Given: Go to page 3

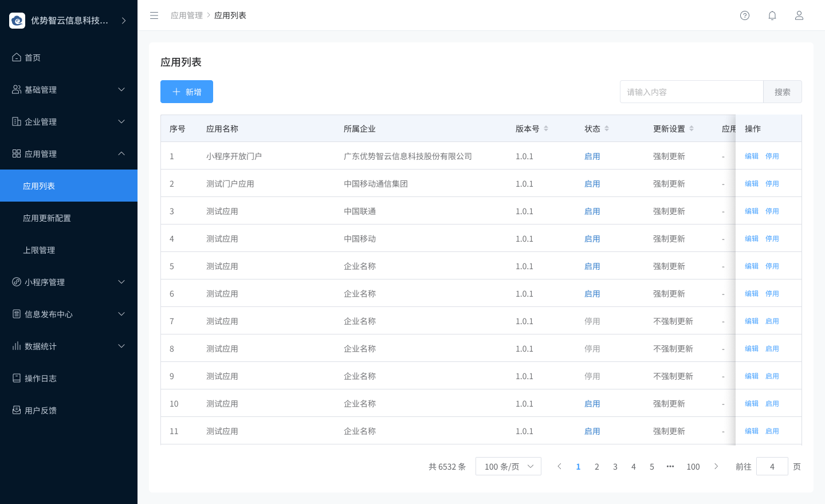Looking at the screenshot, I should 615,467.
